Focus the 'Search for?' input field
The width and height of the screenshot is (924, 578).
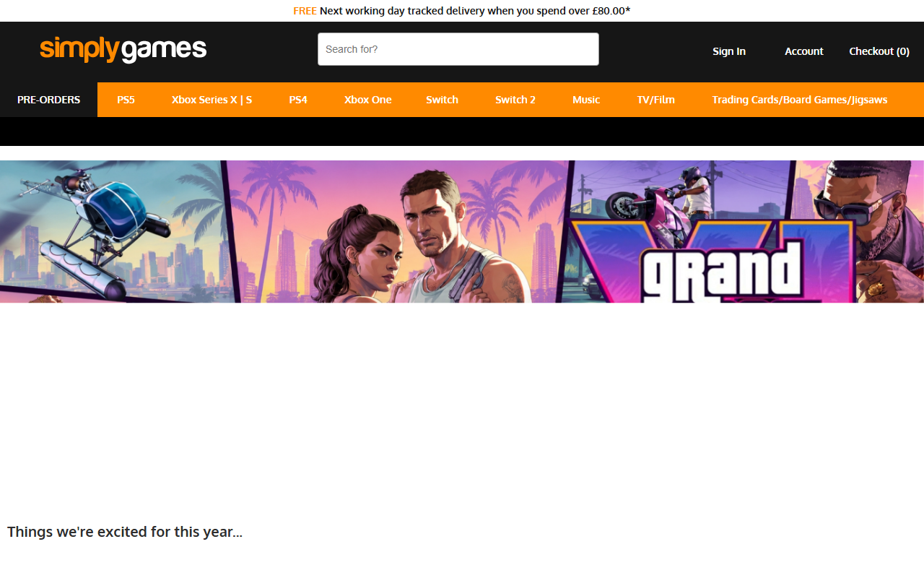tap(458, 49)
